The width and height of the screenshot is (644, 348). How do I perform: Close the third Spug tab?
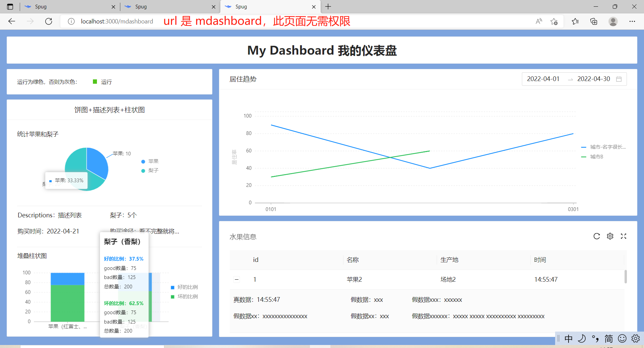point(314,7)
